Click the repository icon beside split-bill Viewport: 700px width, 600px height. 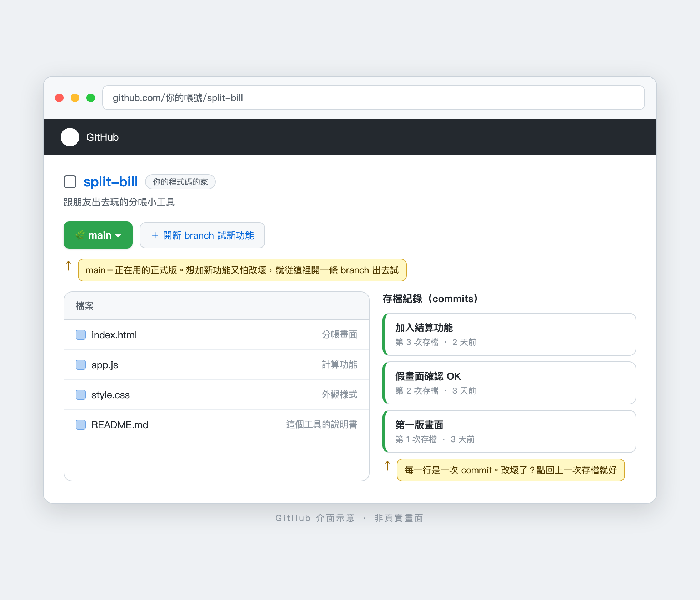coord(70,182)
